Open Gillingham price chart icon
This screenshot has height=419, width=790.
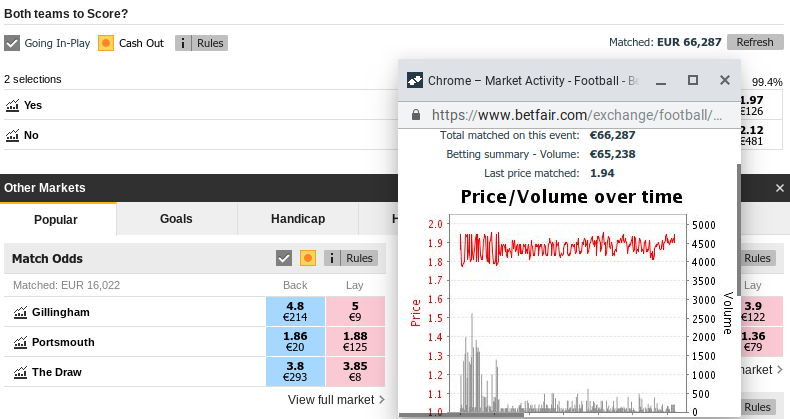pos(20,312)
